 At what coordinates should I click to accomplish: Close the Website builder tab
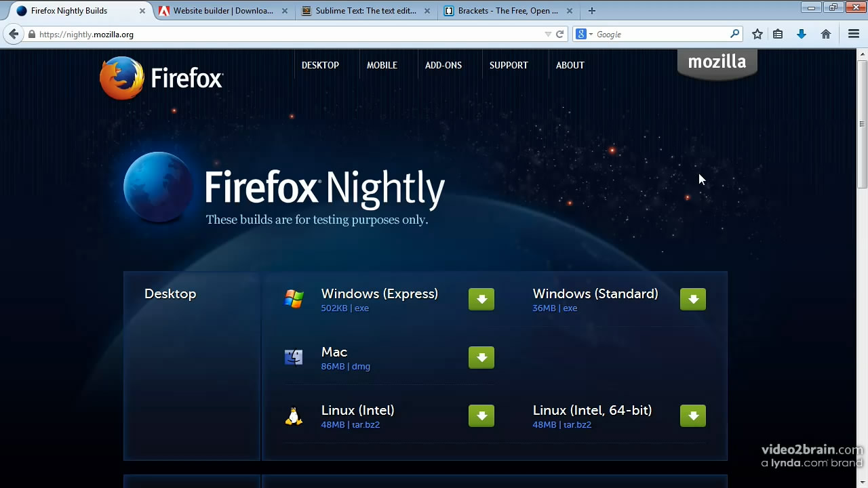pyautogui.click(x=285, y=11)
